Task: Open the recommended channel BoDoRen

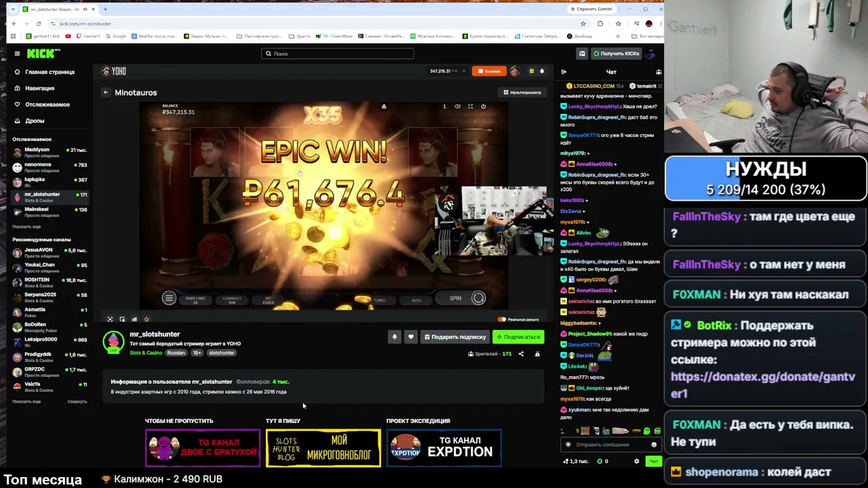Action: (49, 327)
